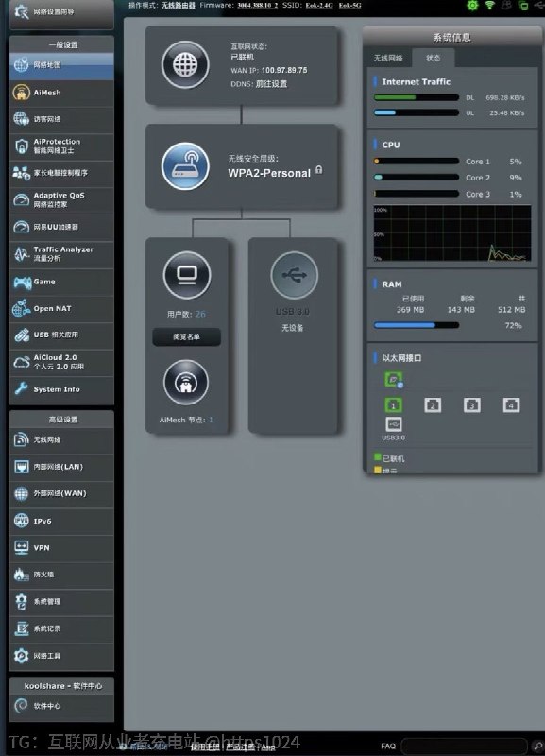Open the firmware version link
This screenshot has height=756, width=545.
click(x=257, y=6)
